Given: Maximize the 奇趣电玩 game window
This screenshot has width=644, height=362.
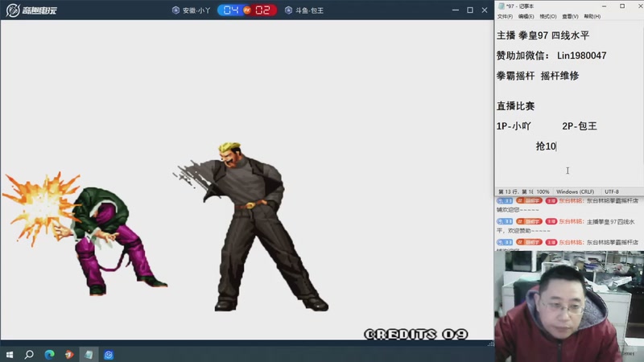Looking at the screenshot, I should coord(470,10).
